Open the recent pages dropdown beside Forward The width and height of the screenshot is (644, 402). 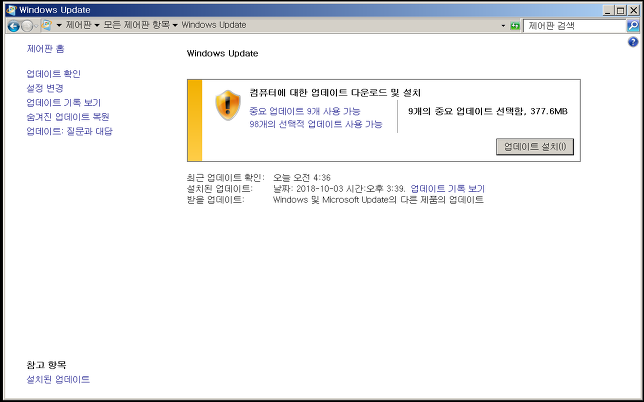(x=36, y=26)
